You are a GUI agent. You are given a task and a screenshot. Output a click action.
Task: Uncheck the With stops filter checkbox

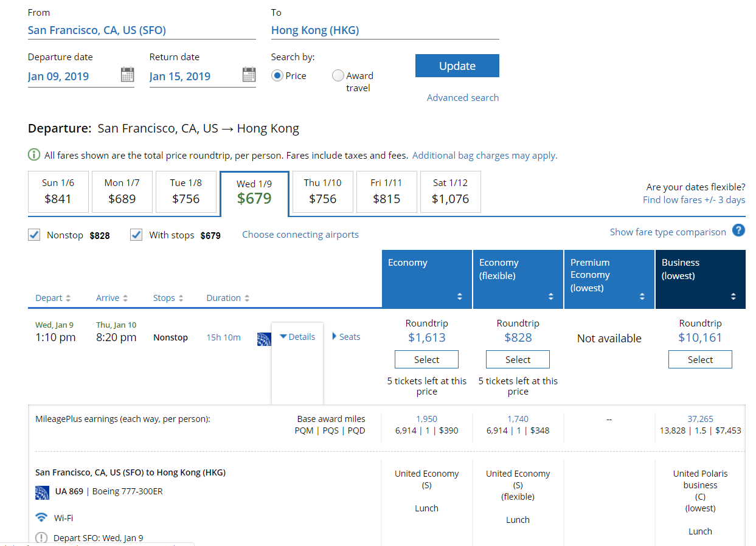click(x=136, y=235)
